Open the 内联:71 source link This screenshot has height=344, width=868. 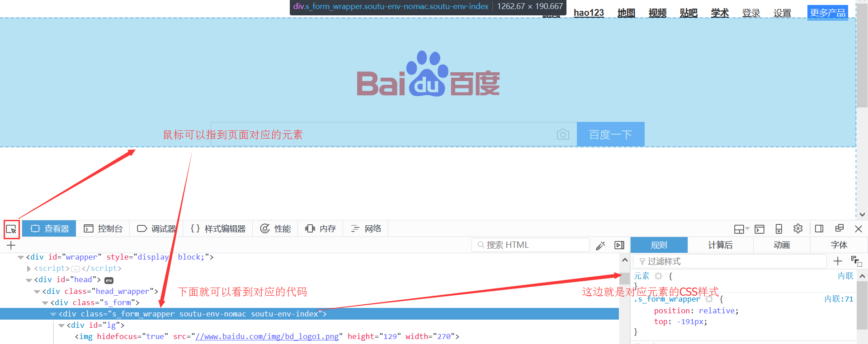click(839, 299)
